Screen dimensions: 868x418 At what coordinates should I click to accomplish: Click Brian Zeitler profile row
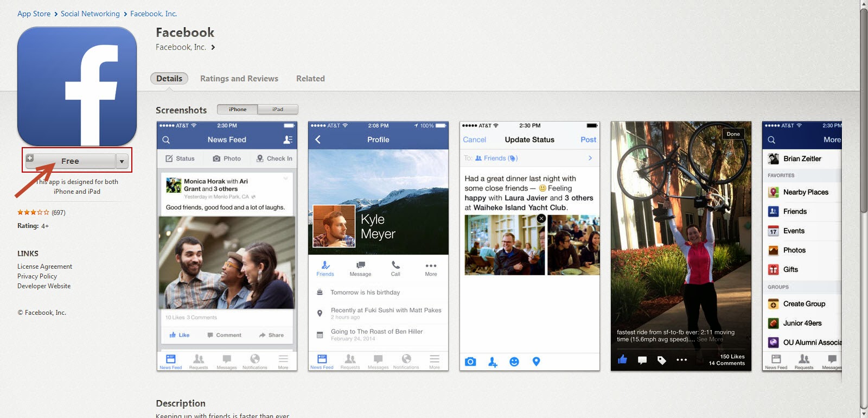[802, 159]
